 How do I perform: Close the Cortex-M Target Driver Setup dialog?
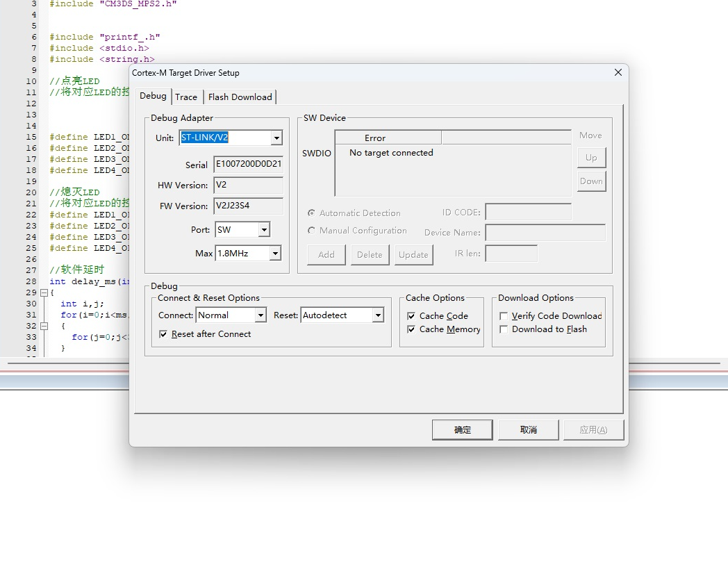(618, 73)
